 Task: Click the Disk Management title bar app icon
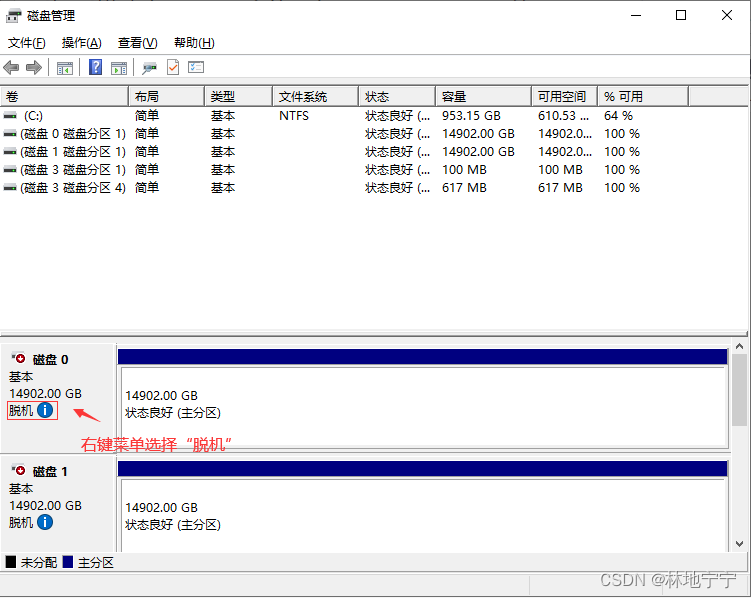[13, 16]
